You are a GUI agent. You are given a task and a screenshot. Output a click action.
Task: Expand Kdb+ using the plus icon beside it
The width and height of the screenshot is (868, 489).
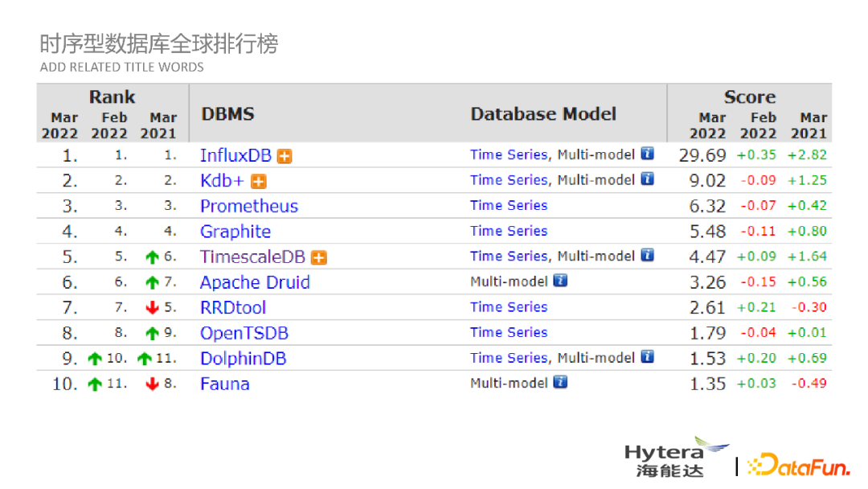point(259,181)
